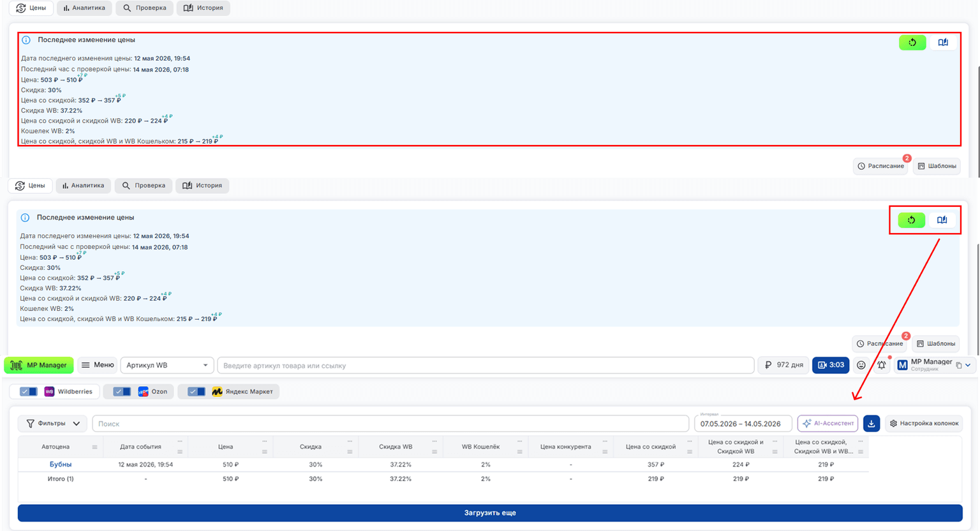
Task: Click the copy icon next to MP Manager profile
Action: point(958,366)
